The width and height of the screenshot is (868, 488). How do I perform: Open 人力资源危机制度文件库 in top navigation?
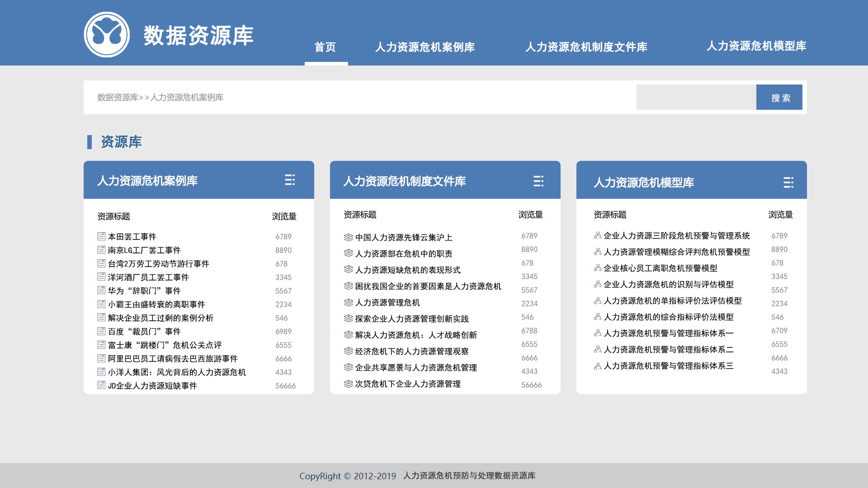[x=586, y=47]
